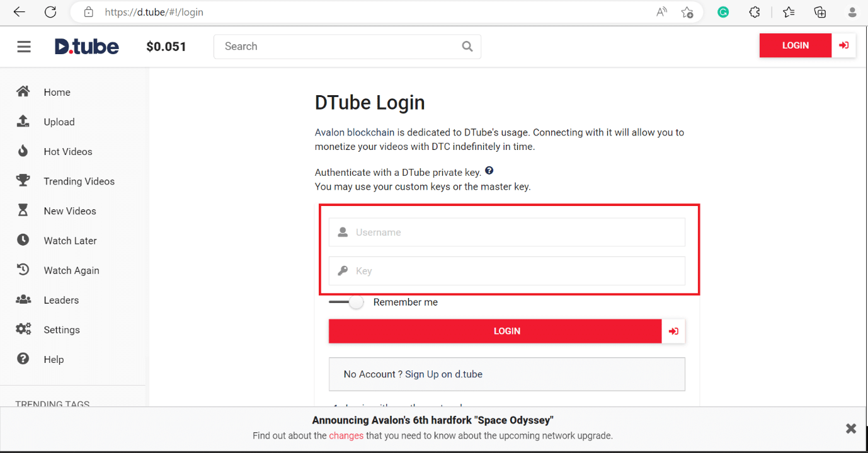Click the Settings gears icon
The height and width of the screenshot is (453, 868).
[x=23, y=330]
